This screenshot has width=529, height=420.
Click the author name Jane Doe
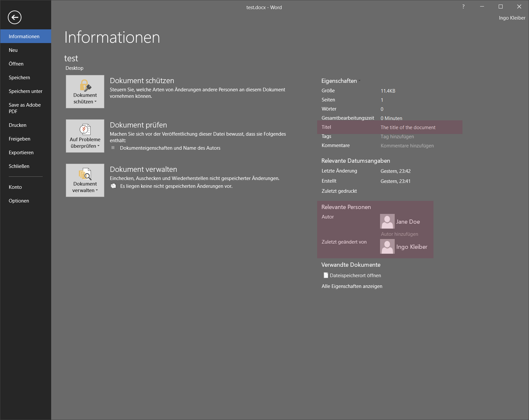(408, 221)
